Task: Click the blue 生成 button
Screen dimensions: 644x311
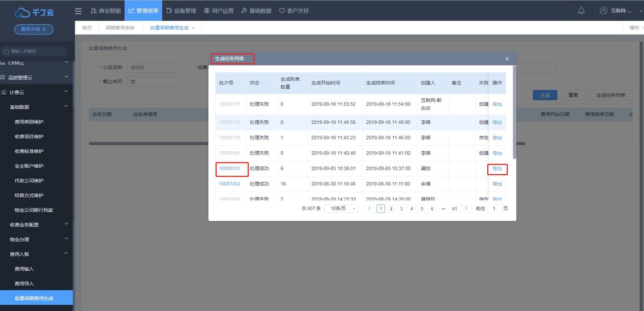Action: 545,95
